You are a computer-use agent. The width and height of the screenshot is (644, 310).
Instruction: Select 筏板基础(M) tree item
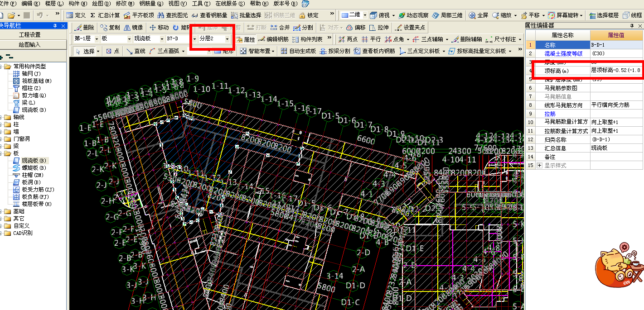coord(36,81)
